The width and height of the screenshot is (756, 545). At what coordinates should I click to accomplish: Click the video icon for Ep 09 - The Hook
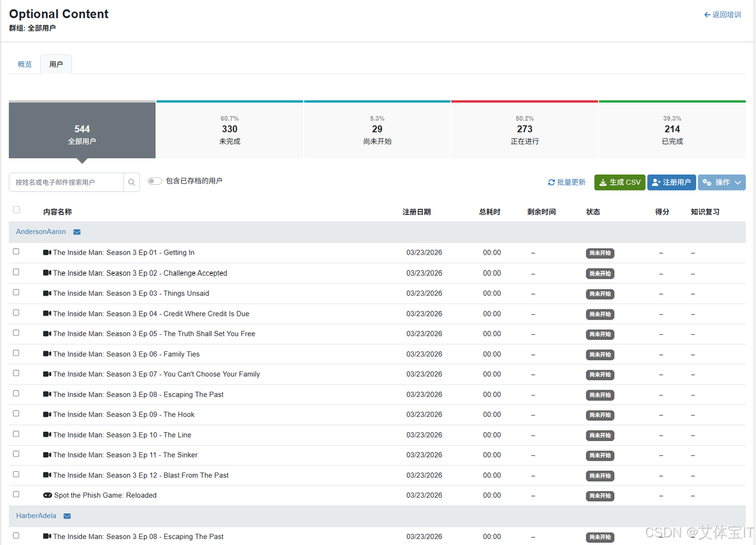pos(47,415)
